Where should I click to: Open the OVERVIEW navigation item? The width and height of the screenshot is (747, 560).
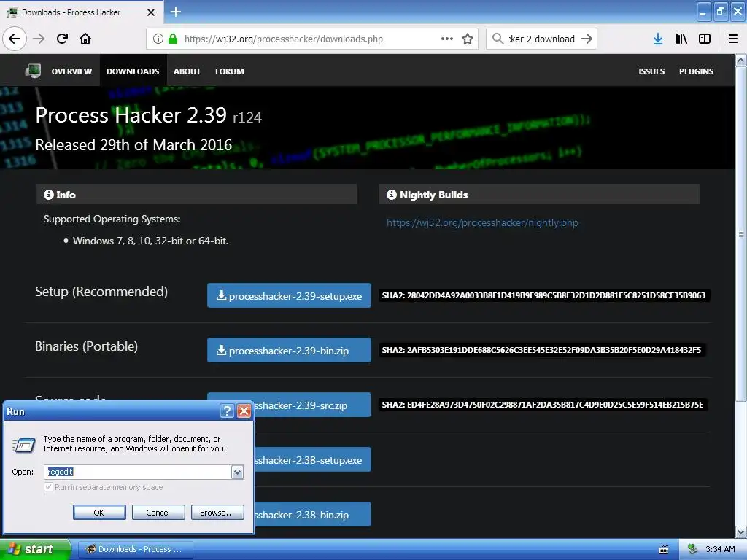click(71, 71)
